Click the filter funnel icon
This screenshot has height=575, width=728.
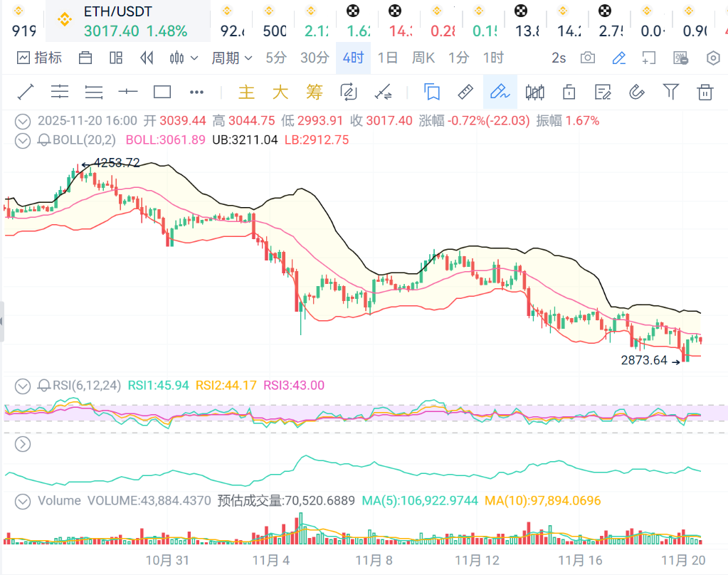670,91
